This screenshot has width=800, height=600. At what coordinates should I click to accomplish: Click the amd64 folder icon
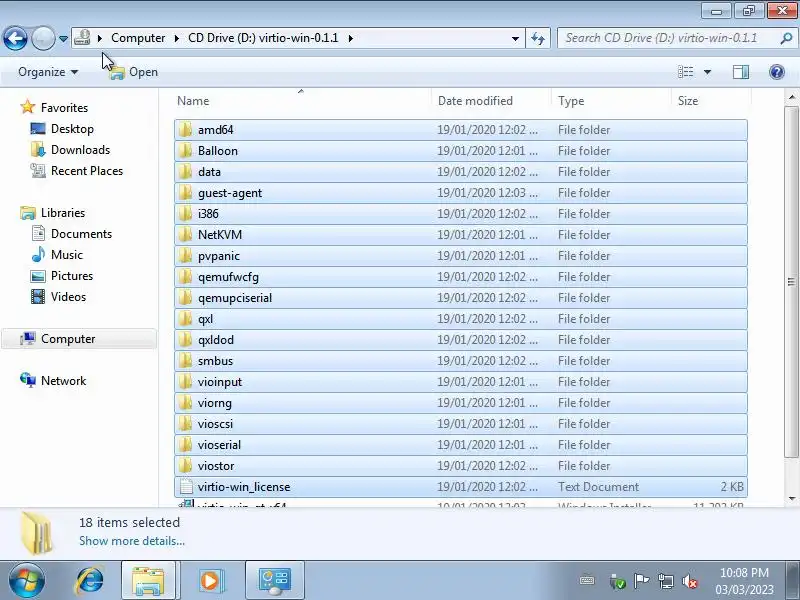186,130
